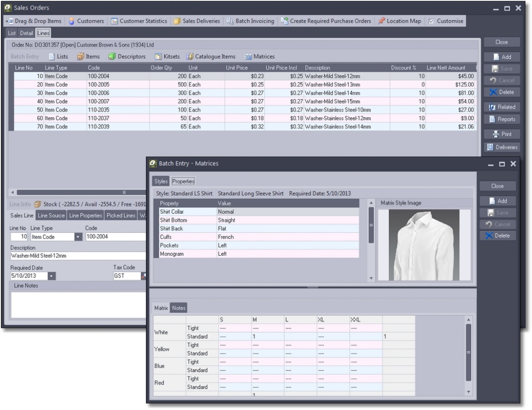This screenshot has width=532, height=410.
Task: Select the Notes tab in Matrices
Action: coord(178,308)
